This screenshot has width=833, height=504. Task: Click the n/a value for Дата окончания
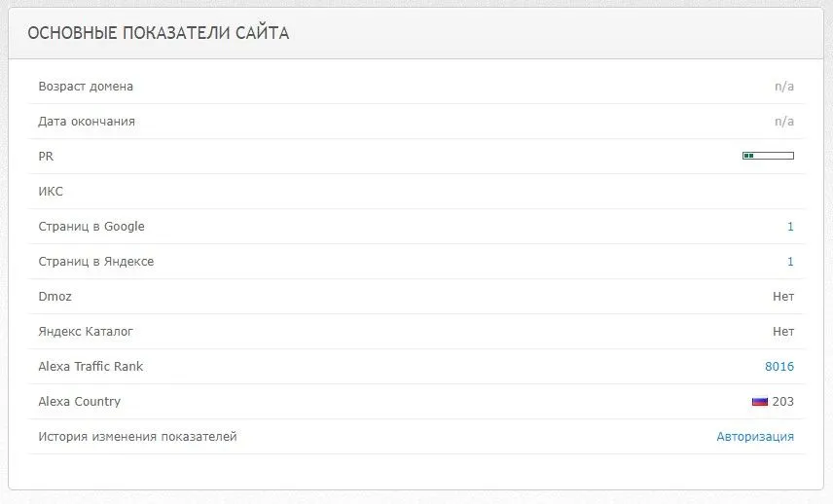pos(784,121)
